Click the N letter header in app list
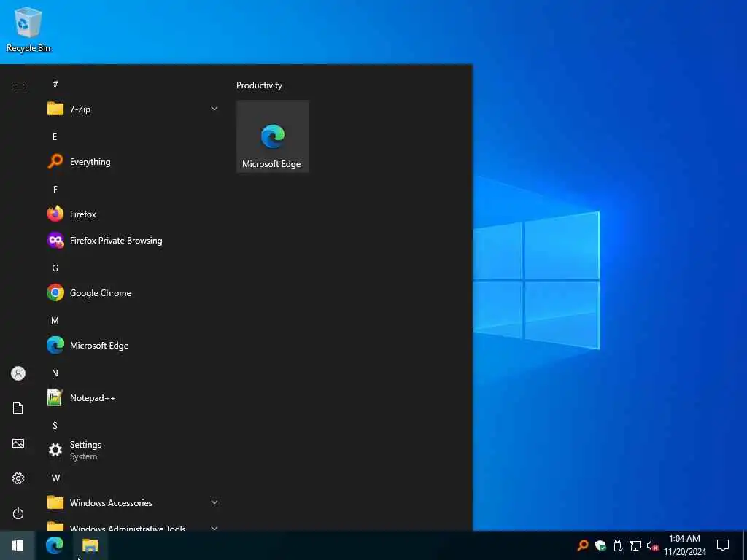 [55, 373]
